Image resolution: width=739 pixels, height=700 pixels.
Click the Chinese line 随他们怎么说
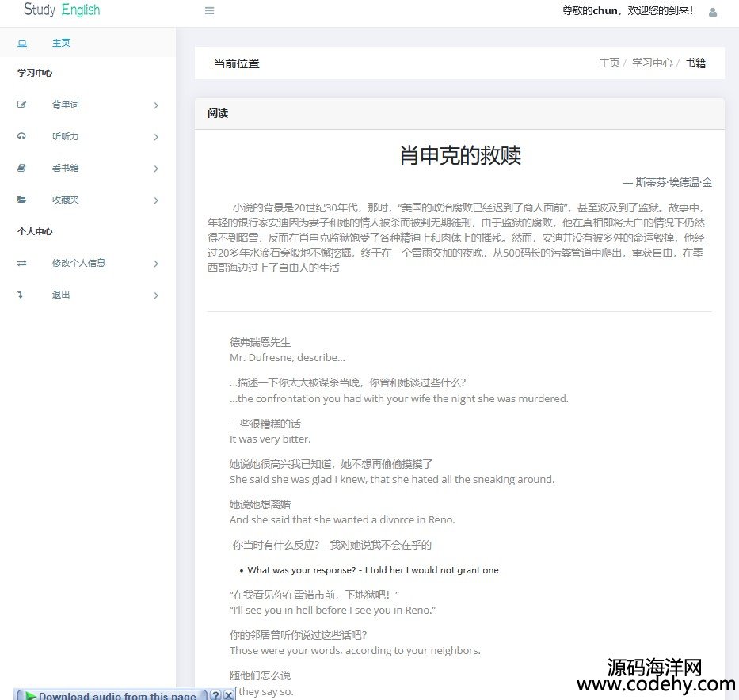coord(260,675)
